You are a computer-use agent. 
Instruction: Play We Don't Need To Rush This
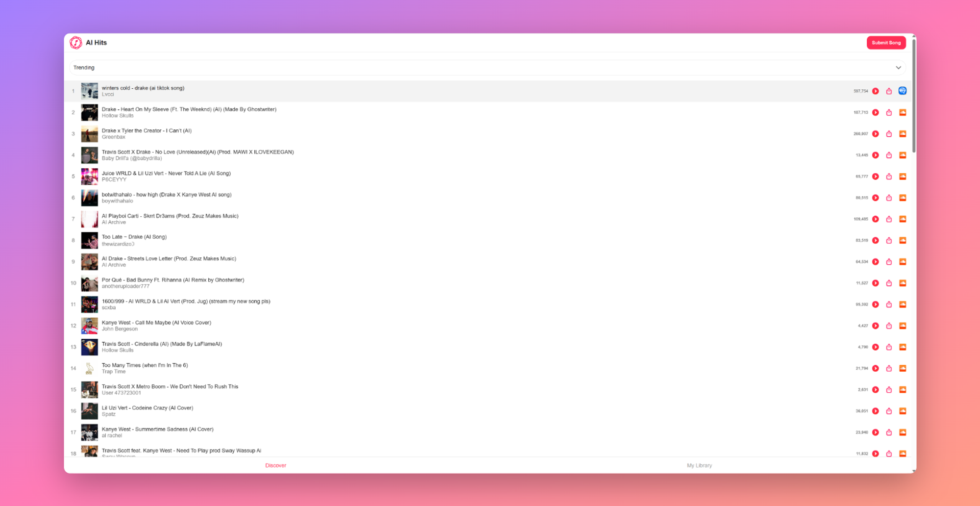(876, 390)
